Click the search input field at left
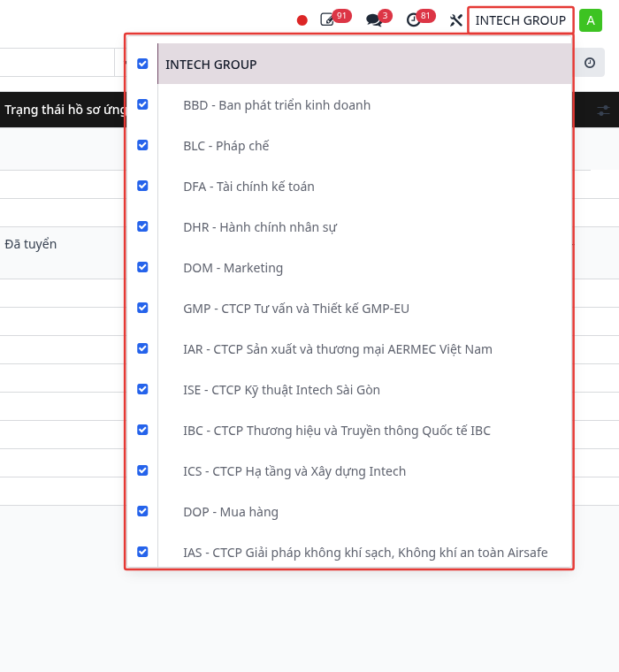 click(57, 63)
